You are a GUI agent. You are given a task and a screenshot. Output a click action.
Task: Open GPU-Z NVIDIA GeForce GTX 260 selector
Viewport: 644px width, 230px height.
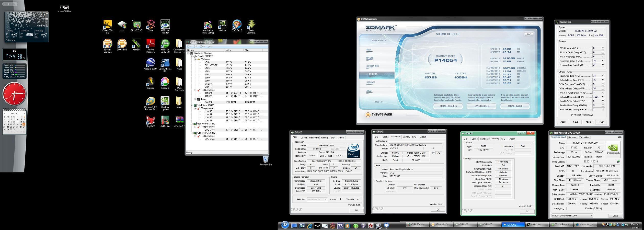(572, 215)
